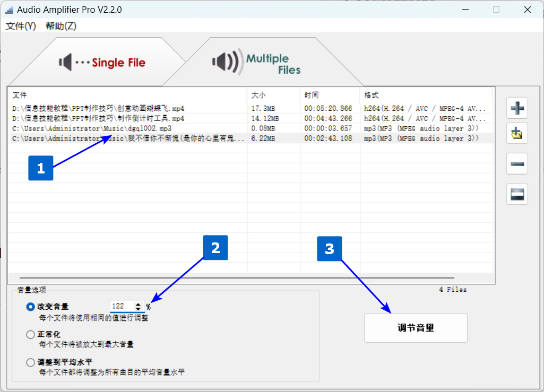This screenshot has height=392, width=544.
Task: Click the remove file minus icon
Action: coord(516,164)
